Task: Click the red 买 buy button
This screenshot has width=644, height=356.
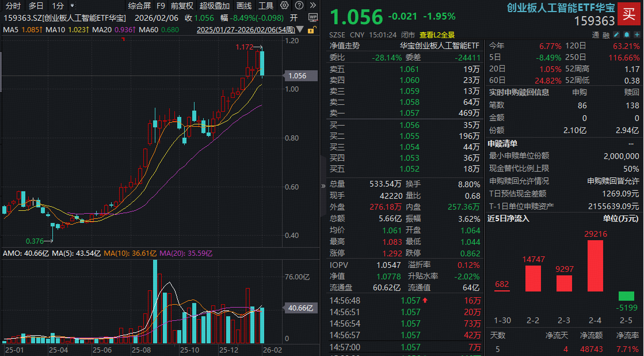Action: point(630,14)
